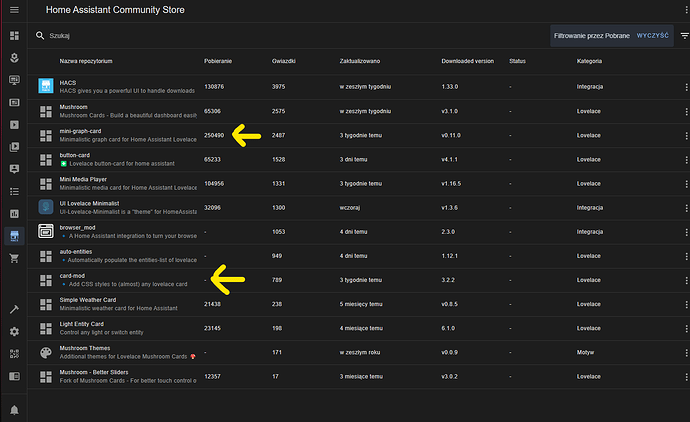The height and width of the screenshot is (422, 690).
Task: Open overflow menu for Simple Weather Card row
Action: [686, 305]
